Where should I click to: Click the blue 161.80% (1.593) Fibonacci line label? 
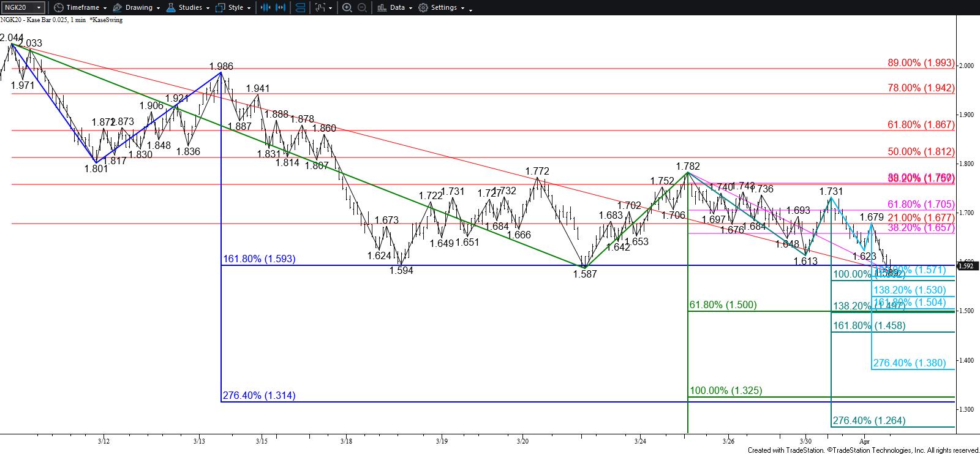pyautogui.click(x=259, y=259)
